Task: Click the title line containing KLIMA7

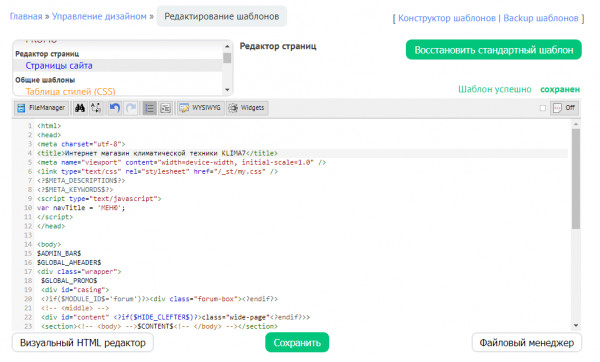Action: tap(157, 153)
